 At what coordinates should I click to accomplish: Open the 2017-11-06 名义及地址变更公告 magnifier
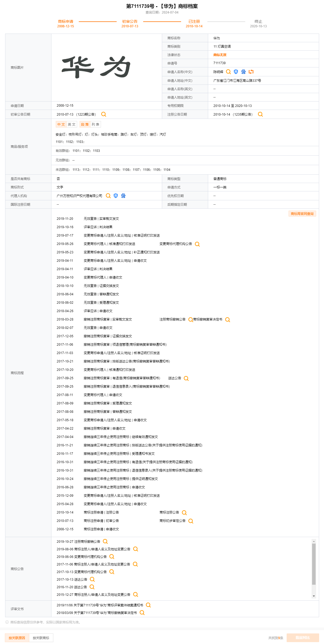click(135, 564)
